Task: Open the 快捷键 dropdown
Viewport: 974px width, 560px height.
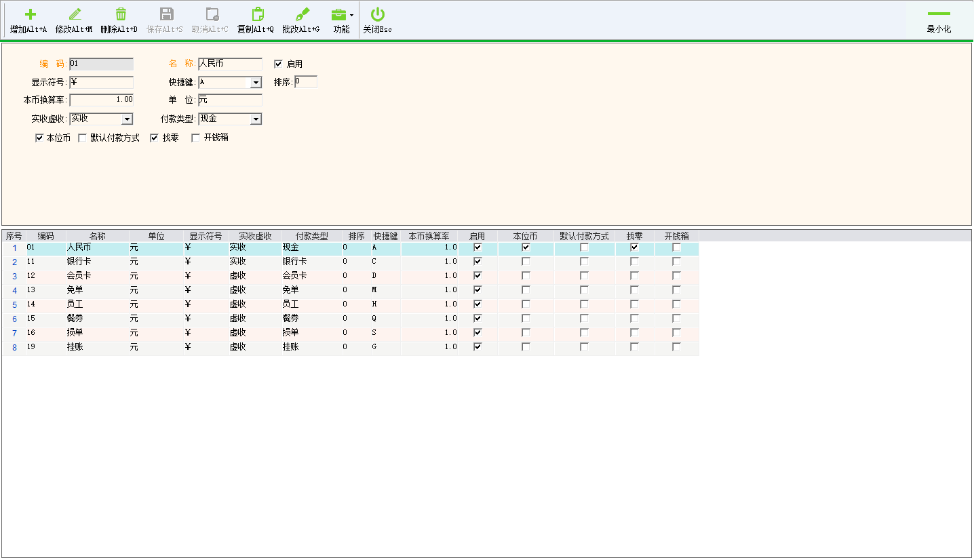Action: coord(256,83)
